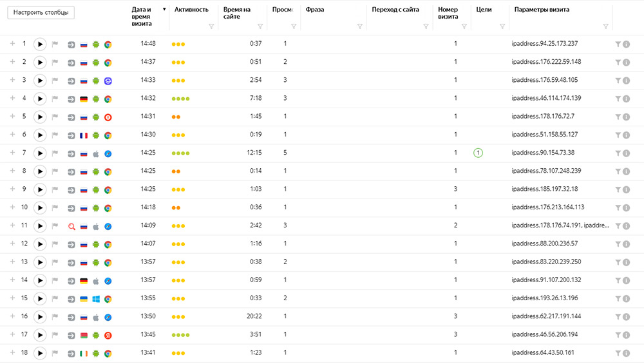Click the Samsung Internet browser icon in row 3

(108, 81)
